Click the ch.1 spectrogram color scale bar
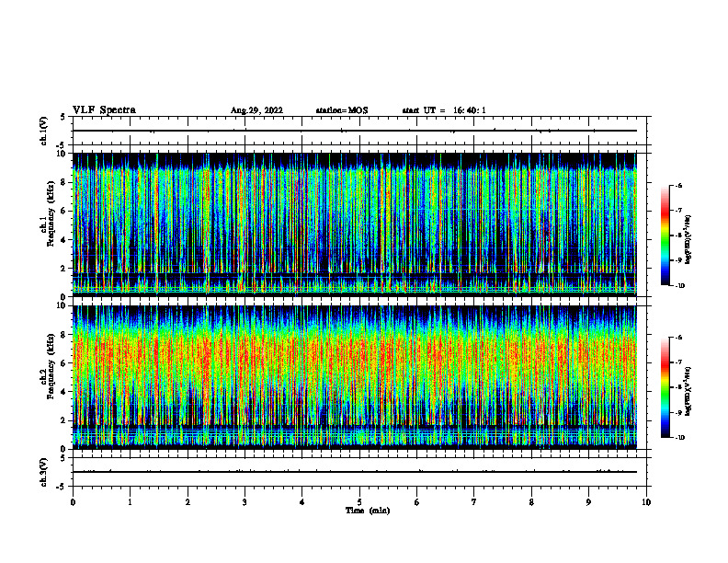728x563 pixels. click(665, 236)
